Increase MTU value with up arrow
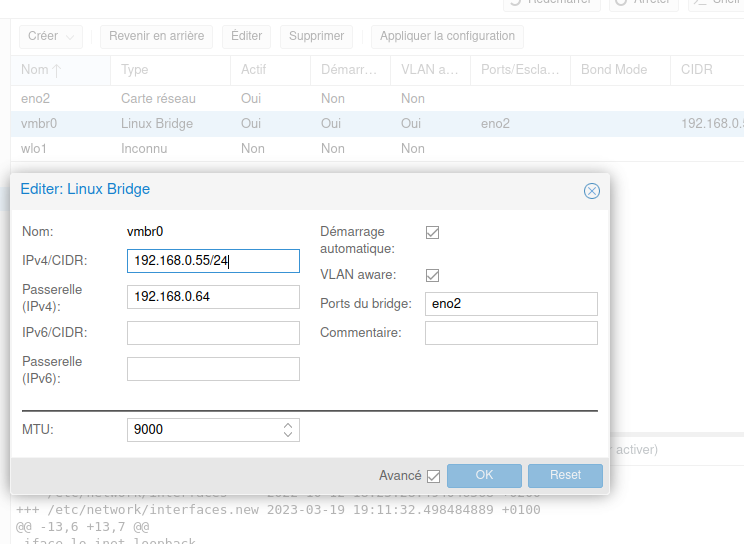The height and width of the screenshot is (544, 744). pos(288,424)
